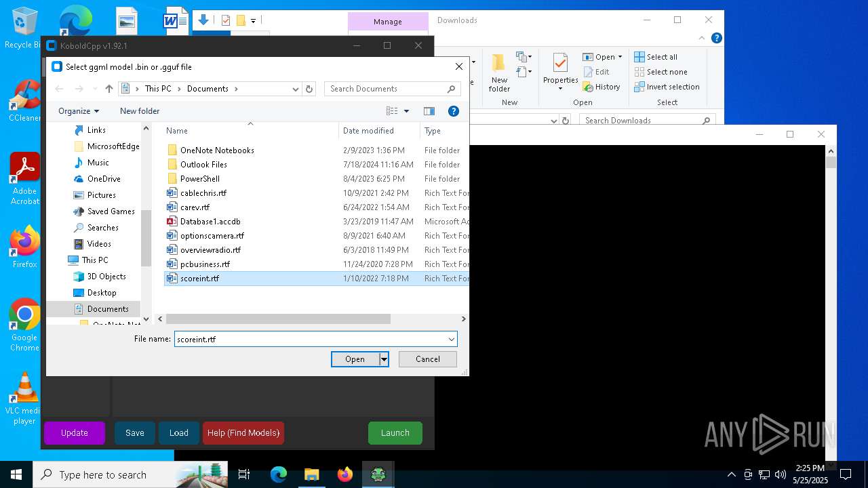868x488 pixels.
Task: Open Properties in Explorer ribbon
Action: click(x=560, y=72)
